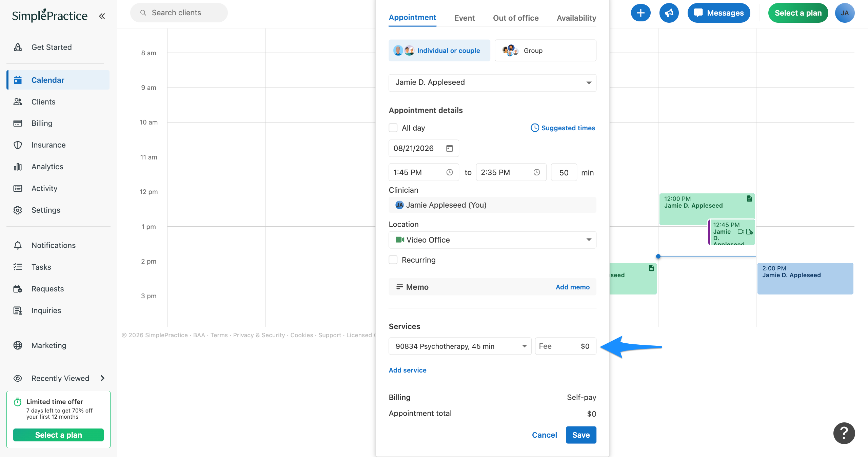Click the BAA footer link

(x=199, y=335)
